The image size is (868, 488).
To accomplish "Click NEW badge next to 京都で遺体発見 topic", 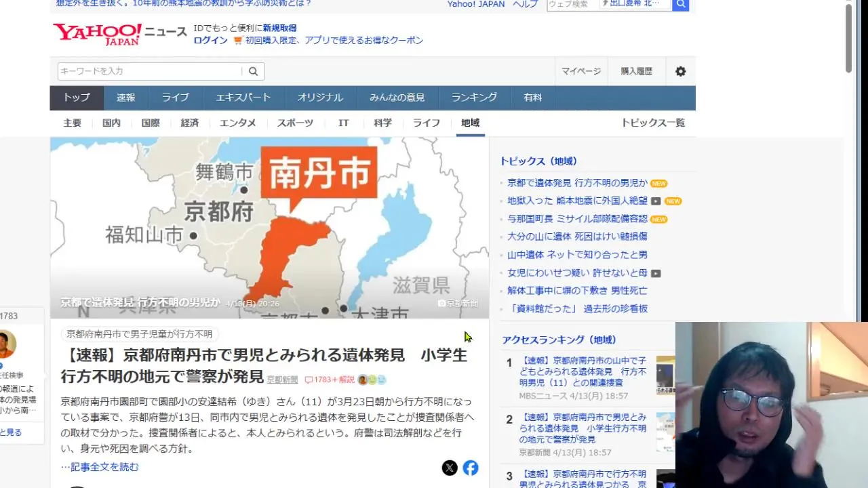I will coord(659,184).
